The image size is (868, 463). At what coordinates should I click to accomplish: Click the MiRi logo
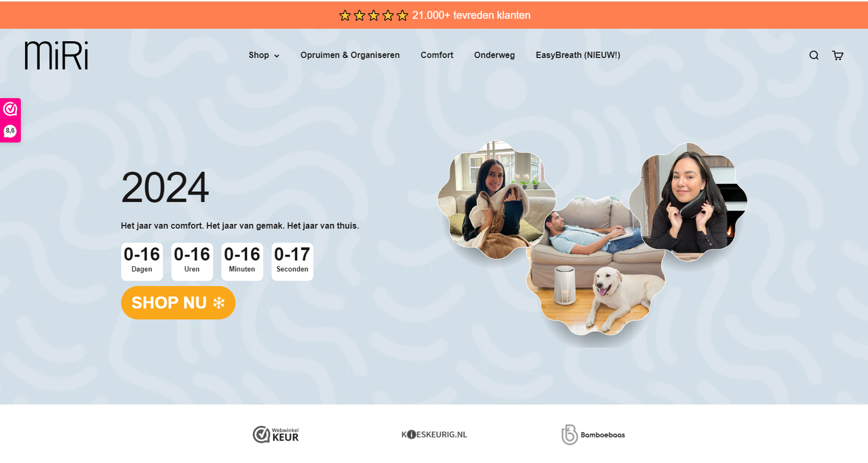click(56, 55)
